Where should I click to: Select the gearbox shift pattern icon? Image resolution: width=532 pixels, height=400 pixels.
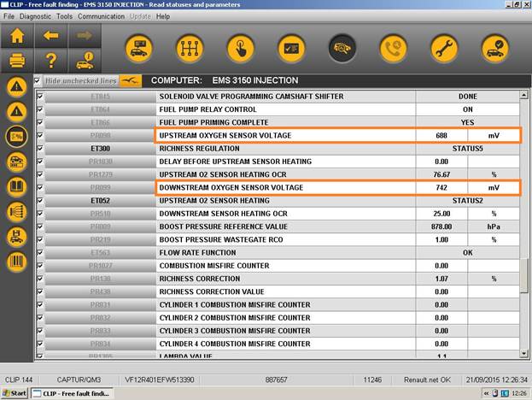pyautogui.click(x=189, y=49)
